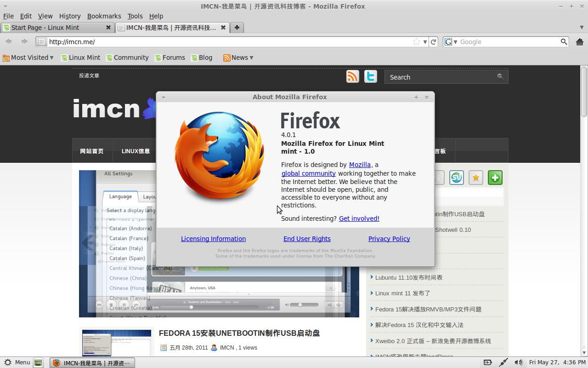This screenshot has height=368, width=588.
Task: Close the Start Page - Linux Mint tab
Action: click(108, 28)
